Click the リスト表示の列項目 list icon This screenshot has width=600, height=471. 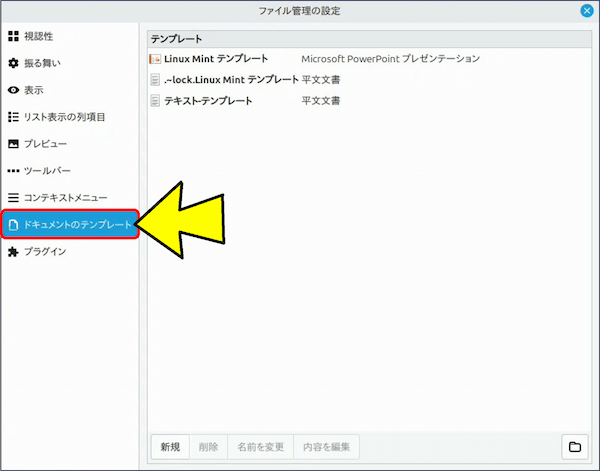(13, 117)
